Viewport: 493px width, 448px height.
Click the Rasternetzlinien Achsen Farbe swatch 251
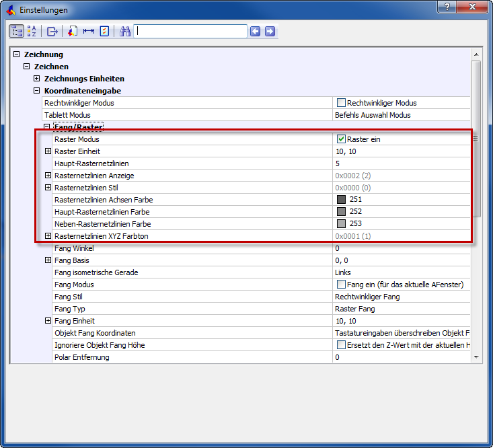[x=341, y=200]
